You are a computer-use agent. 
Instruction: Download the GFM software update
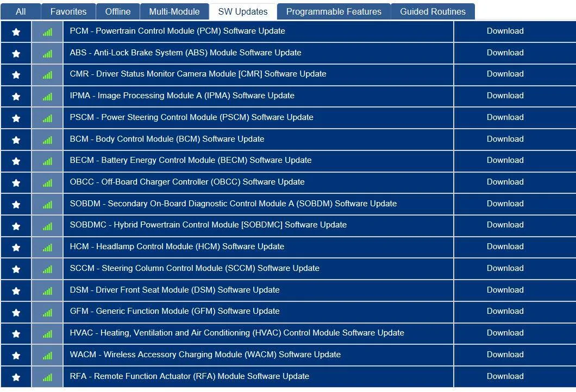pos(505,311)
